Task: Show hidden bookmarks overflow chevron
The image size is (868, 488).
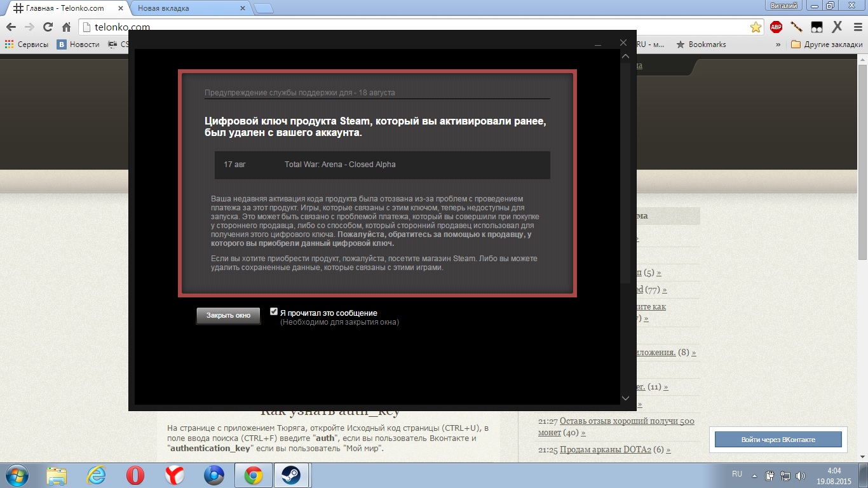Action: [778, 44]
